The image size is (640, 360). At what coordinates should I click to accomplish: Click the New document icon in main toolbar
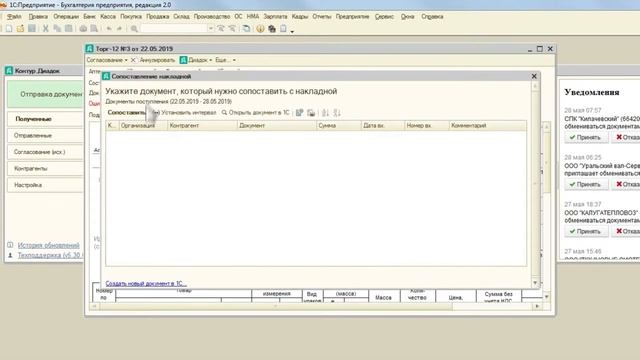click(x=9, y=29)
